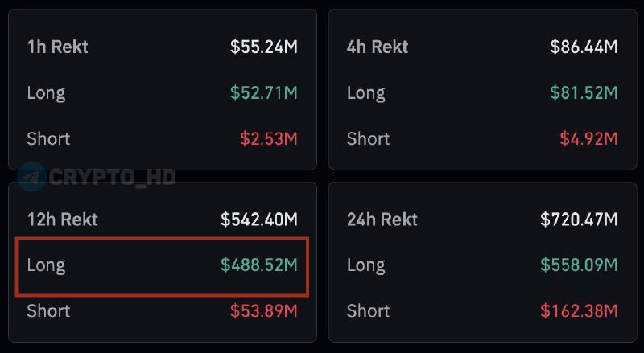Click the 24h Short value $162.38M
644x353 pixels.
pos(579,310)
